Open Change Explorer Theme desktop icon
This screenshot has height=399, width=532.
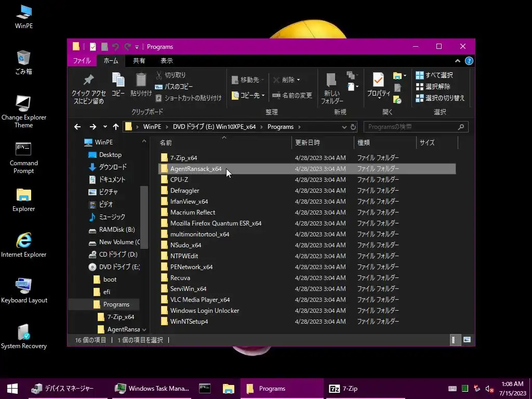click(x=23, y=112)
